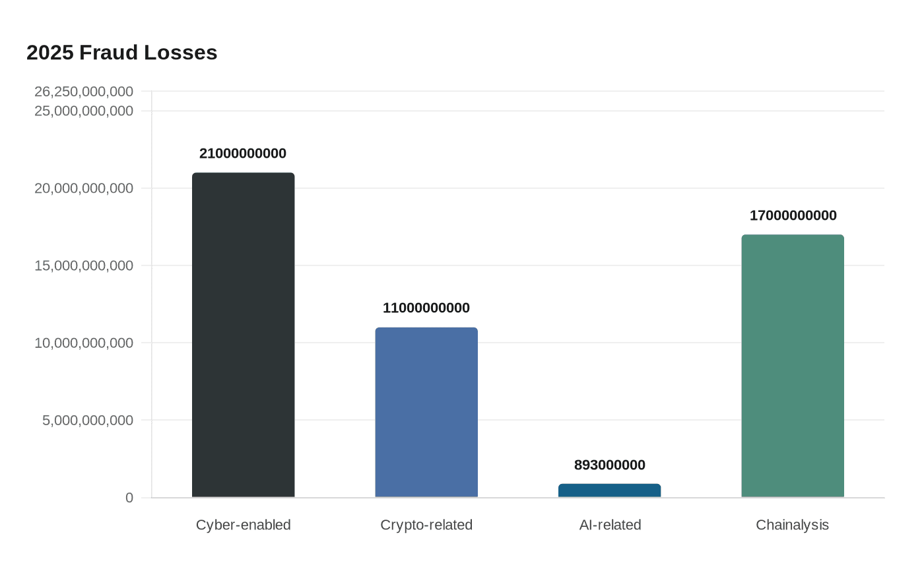Viewport: 924px width, 581px height.
Task: Select the 10,000,000,000 y-axis tick label
Action: (x=84, y=343)
